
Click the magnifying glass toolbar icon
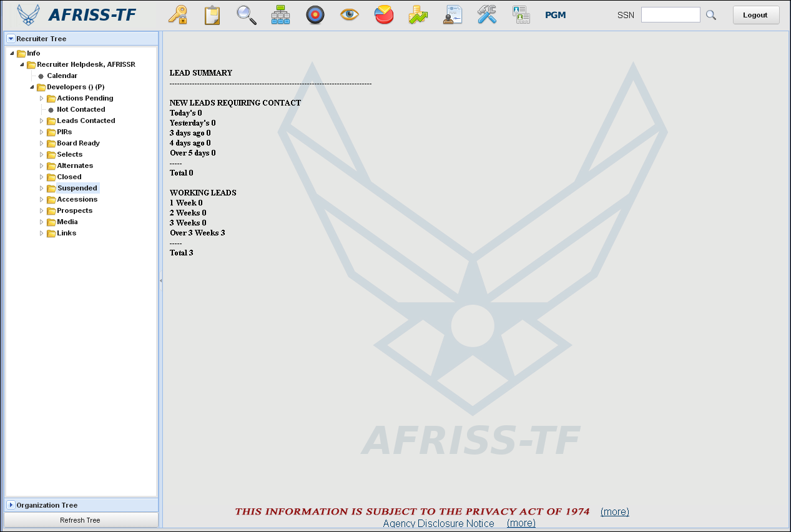click(x=247, y=15)
